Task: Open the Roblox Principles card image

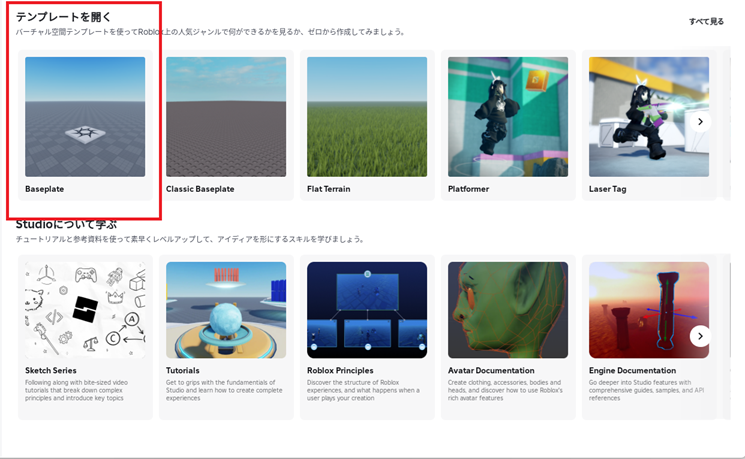Action: point(367,311)
